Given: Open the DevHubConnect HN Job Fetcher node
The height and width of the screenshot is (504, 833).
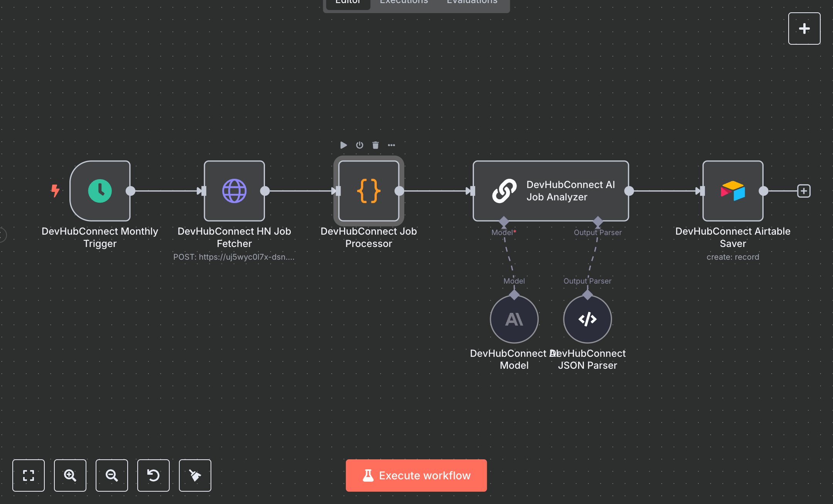Looking at the screenshot, I should pyautogui.click(x=234, y=191).
